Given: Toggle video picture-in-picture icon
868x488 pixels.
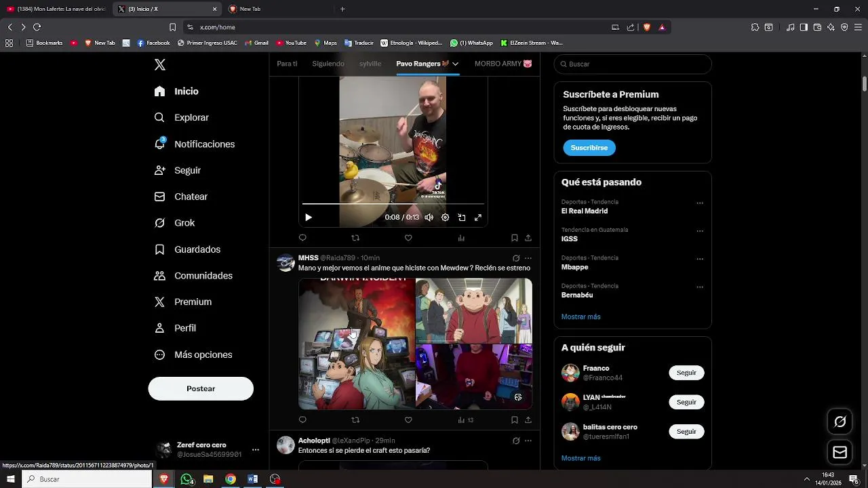Looking at the screenshot, I should (462, 218).
